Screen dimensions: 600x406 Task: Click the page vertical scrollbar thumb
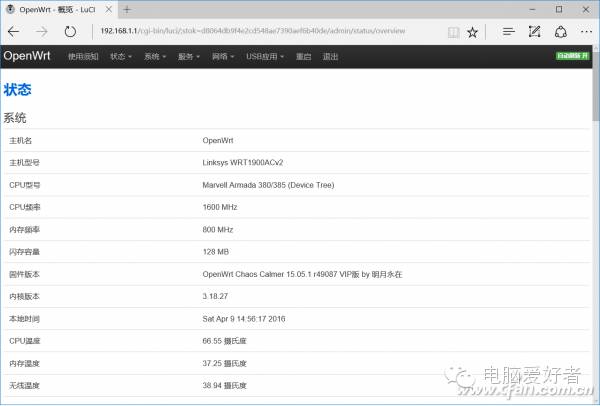(x=596, y=86)
